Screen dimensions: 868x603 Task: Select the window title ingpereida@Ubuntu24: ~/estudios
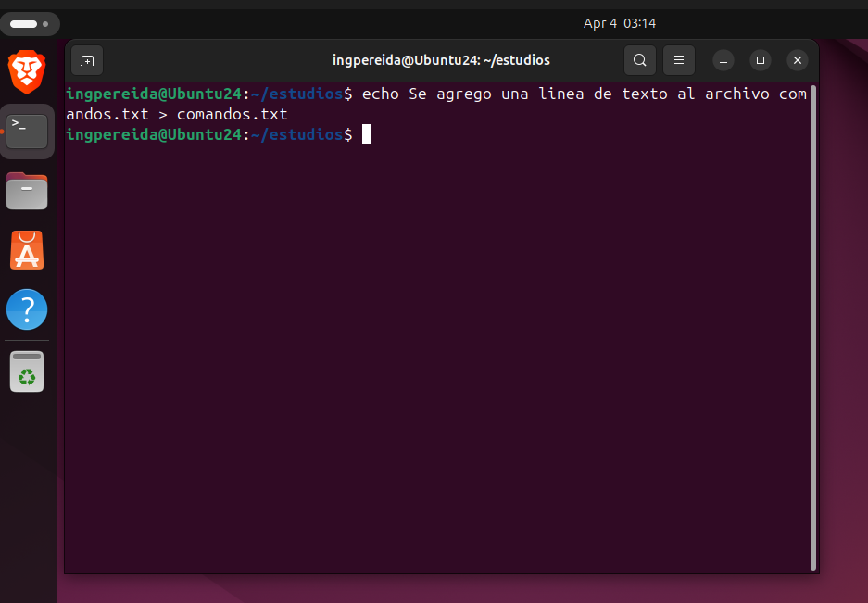point(441,59)
